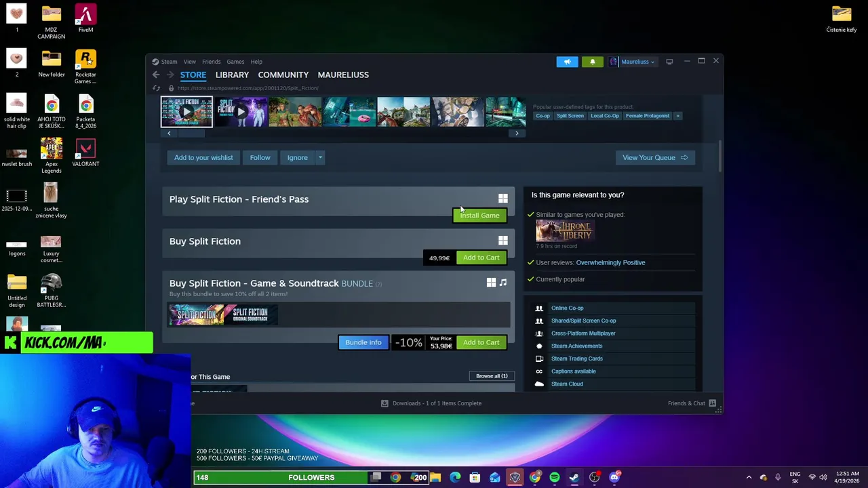Screen dimensions: 868x488
Task: Install the Friend's Pass game
Action: point(479,216)
